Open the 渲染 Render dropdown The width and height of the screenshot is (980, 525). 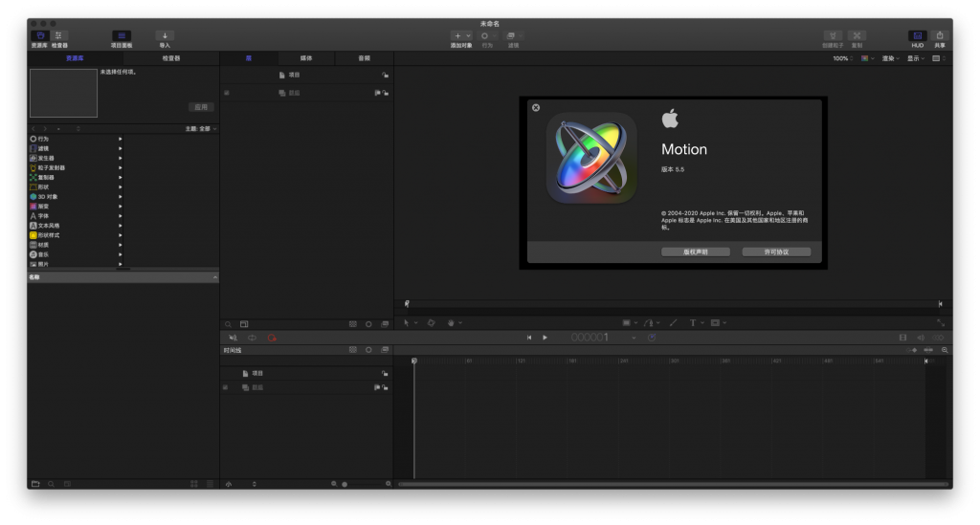tap(891, 58)
